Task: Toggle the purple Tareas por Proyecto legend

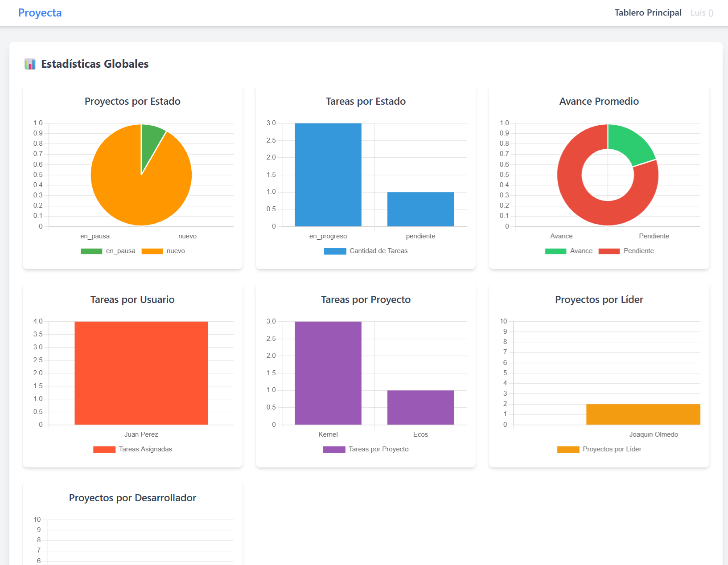Action: [334, 450]
